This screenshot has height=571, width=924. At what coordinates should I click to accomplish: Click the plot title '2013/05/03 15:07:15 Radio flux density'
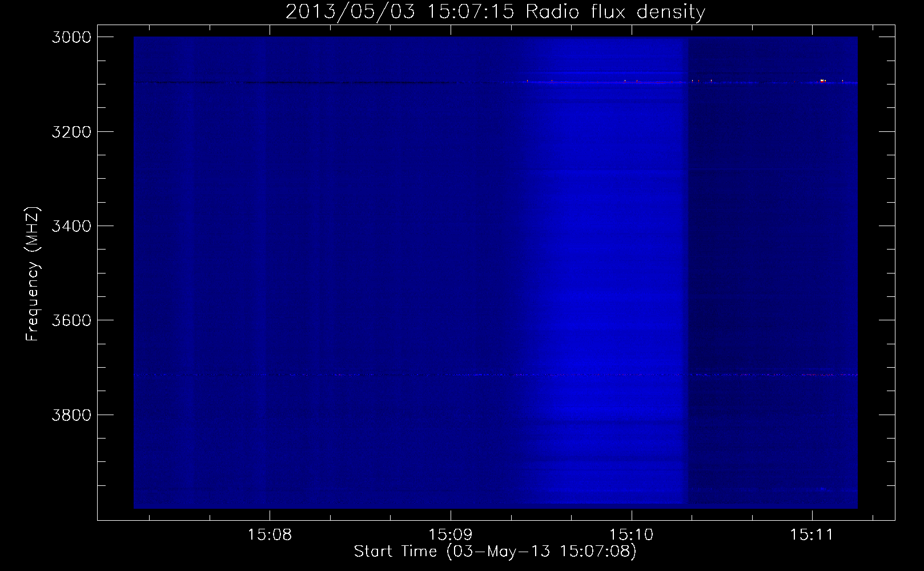(x=495, y=12)
